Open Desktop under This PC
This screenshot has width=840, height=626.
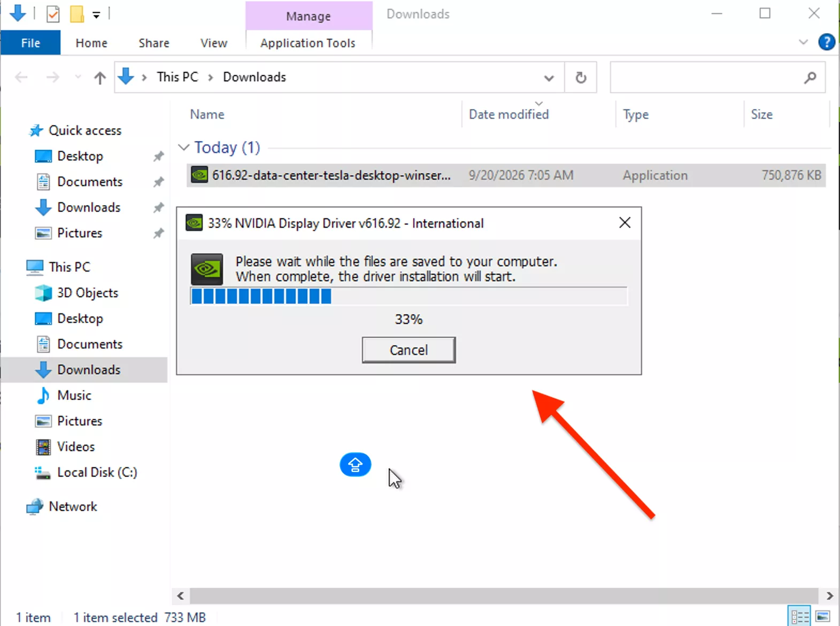coord(80,319)
